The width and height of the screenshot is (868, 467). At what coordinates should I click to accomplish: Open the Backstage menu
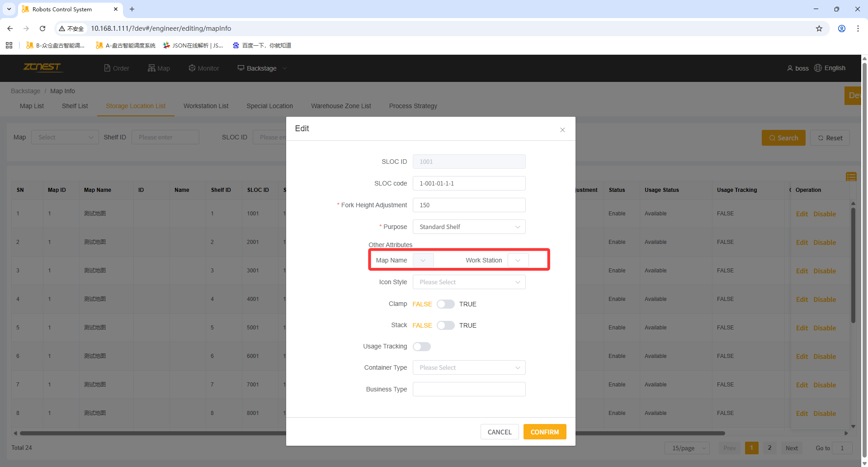(262, 68)
